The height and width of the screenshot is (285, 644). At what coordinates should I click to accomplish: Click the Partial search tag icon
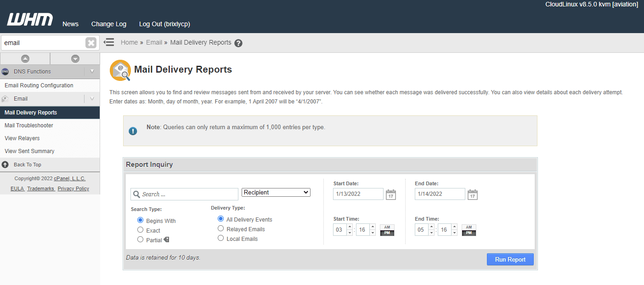(x=166, y=239)
